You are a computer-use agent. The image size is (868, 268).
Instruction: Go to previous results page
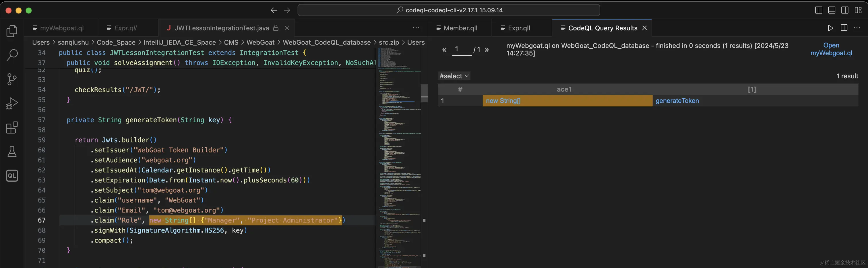coord(444,50)
